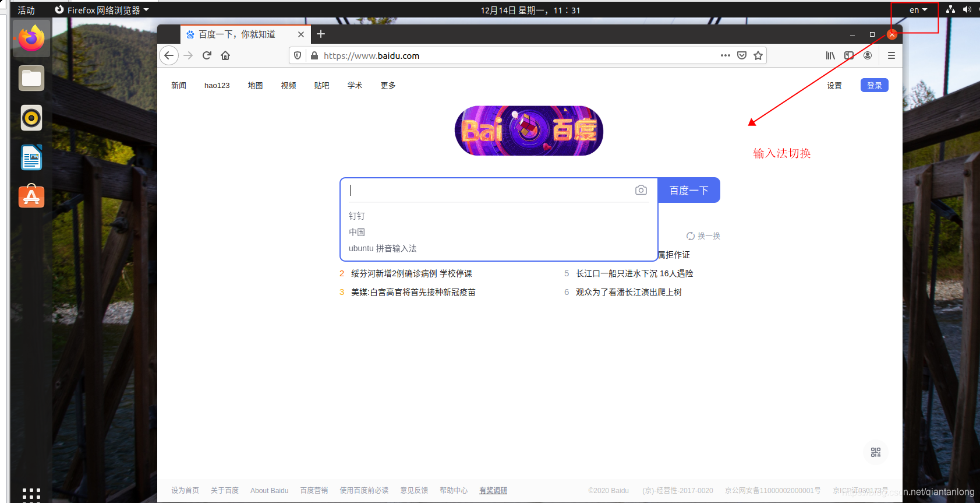Launch Firefox from dock

click(31, 38)
